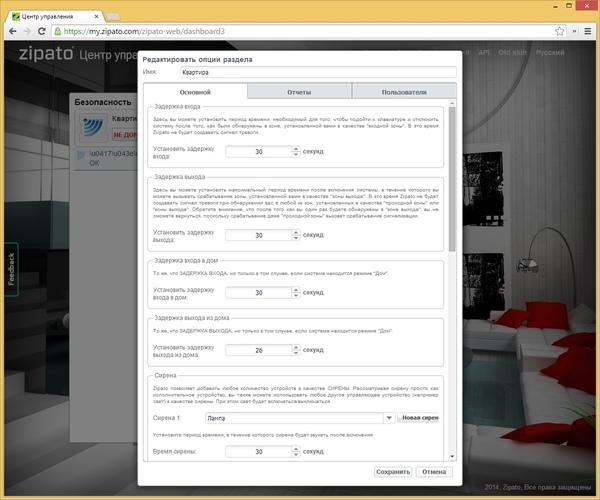Decrease Задержка выхода value with down arrow
This screenshot has width=600, height=500.
coord(296,238)
